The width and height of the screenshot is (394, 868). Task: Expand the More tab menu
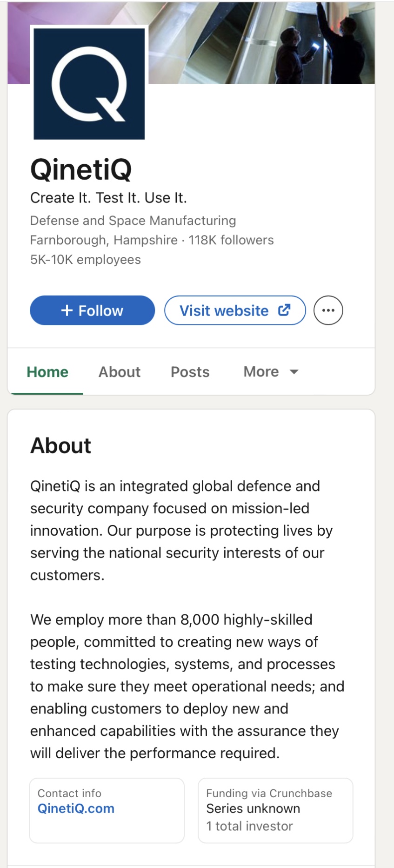click(x=261, y=372)
